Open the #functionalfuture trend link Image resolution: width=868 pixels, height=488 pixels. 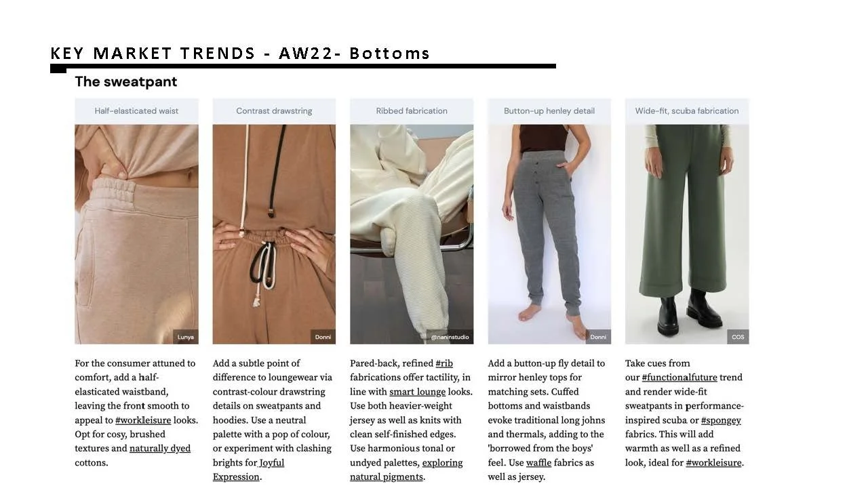(x=679, y=378)
